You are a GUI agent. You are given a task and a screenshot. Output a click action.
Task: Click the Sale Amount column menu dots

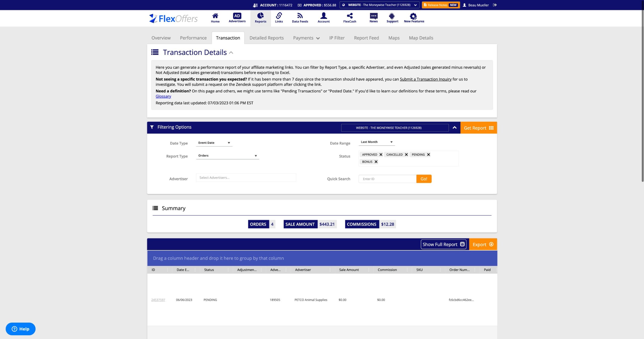pos(369,270)
